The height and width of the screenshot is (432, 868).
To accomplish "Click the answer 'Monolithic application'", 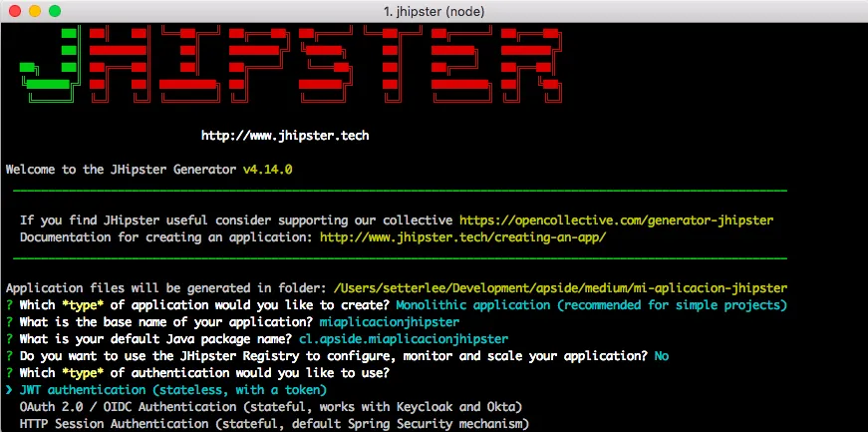I will [591, 305].
